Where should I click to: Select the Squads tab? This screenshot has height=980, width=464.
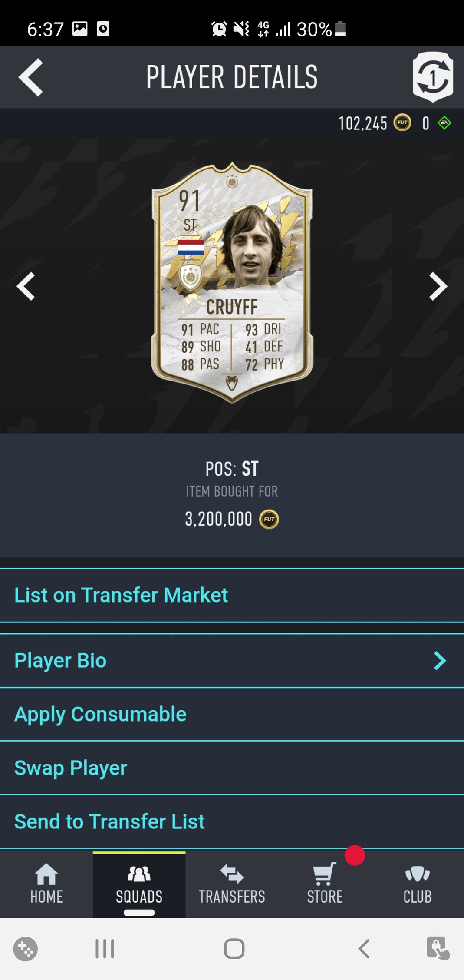139,884
